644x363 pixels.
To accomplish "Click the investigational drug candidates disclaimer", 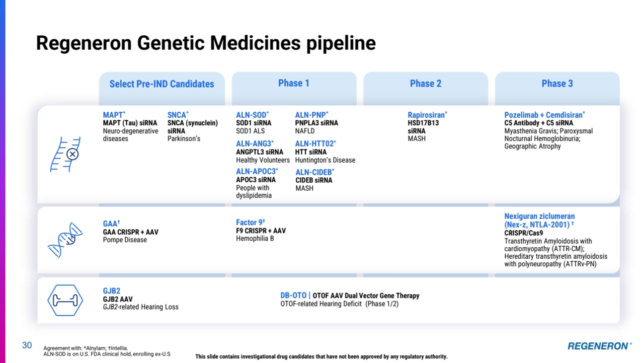I will pos(321,356).
